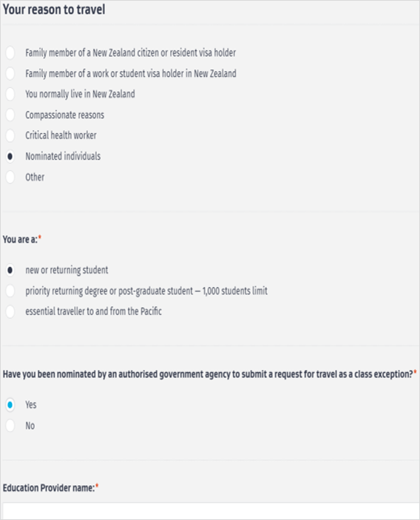
Task: Choose Family member of work or student visa holder
Action: 10,73
